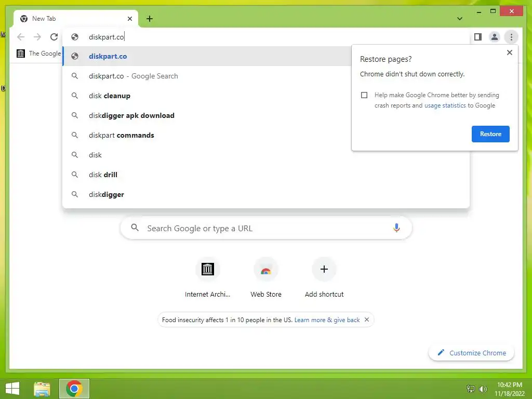Select 'diskpart.co - Google Search' suggestion
The height and width of the screenshot is (399, 532).
[207, 76]
